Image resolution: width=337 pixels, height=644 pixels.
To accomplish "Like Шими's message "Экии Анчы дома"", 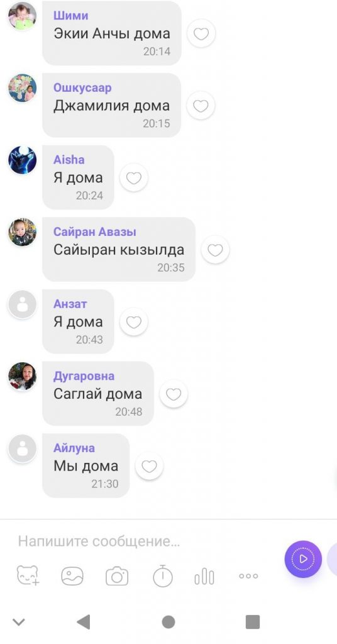I will [x=201, y=34].
